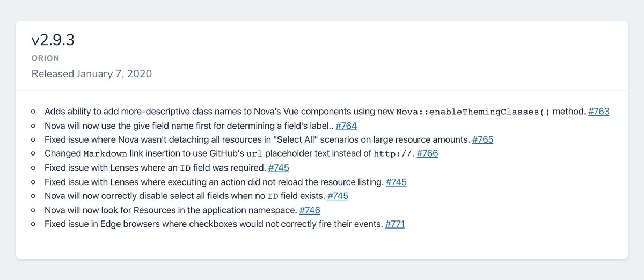Open the #771 Edge browsers checkbox link
The image size is (644, 280).
(394, 224)
